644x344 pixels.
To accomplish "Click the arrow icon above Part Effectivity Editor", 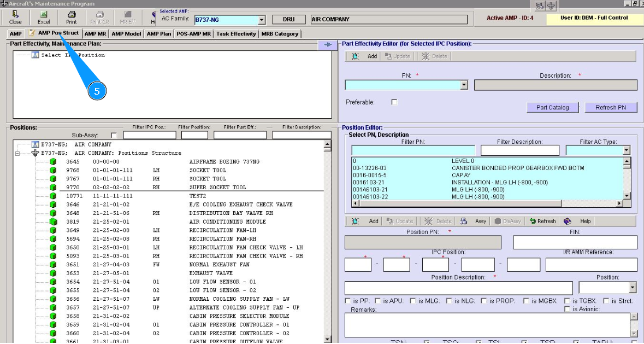I will coord(327,45).
